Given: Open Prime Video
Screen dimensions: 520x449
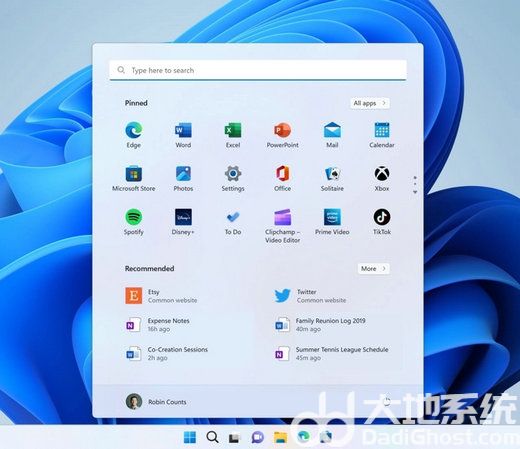Looking at the screenshot, I should 332,222.
